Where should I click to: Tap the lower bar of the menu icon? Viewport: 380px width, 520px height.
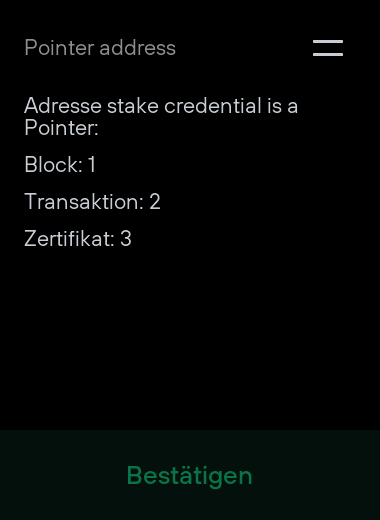click(x=328, y=54)
